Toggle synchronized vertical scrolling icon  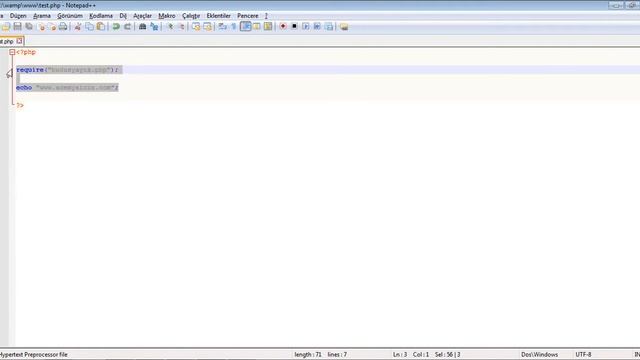[x=196, y=27]
